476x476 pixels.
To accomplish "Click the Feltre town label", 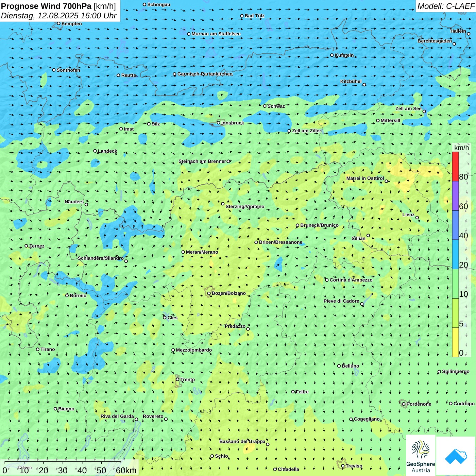I will pyautogui.click(x=302, y=392).
